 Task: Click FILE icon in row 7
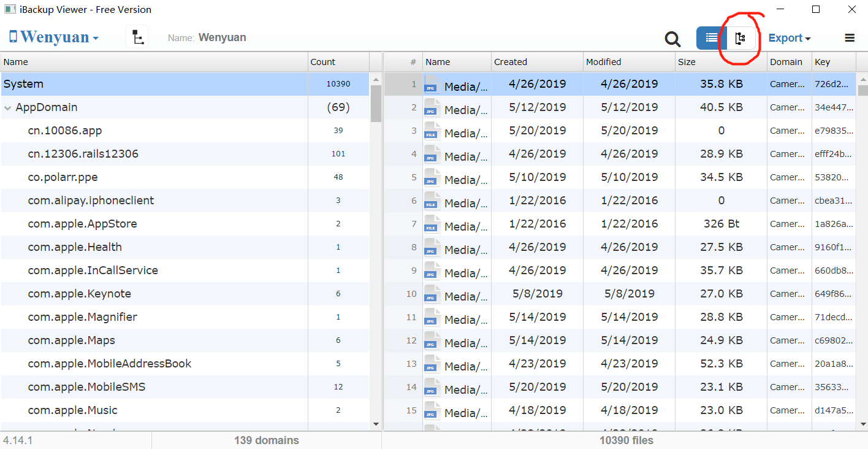[433, 224]
